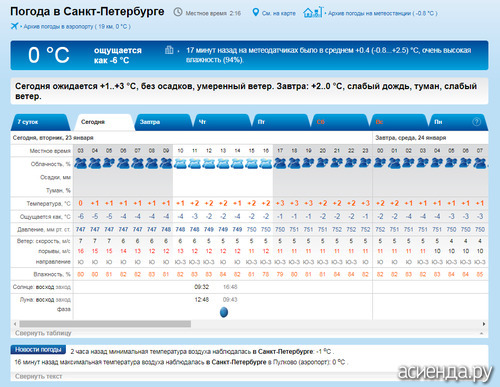Image resolution: width=500 pixels, height=387 pixels.
Task: Click the Завтра, среда, 24 января heading
Action: pyautogui.click(x=411, y=138)
